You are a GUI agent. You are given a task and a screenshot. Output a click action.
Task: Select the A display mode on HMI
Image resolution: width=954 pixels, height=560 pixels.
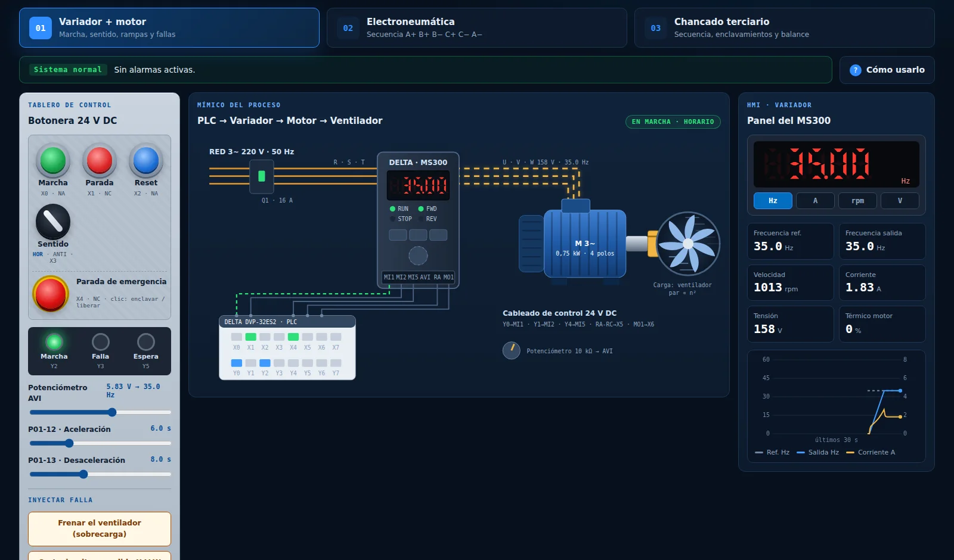pyautogui.click(x=815, y=201)
